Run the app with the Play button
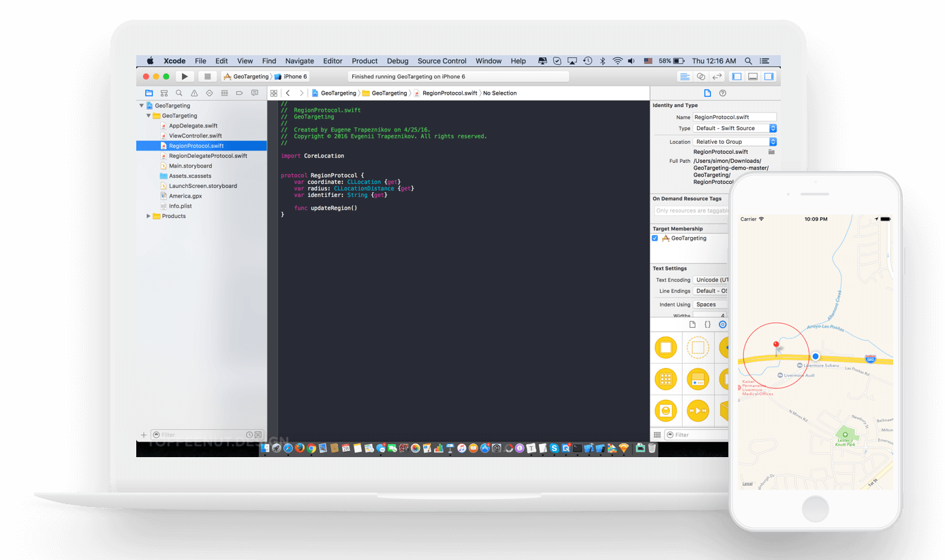 184,77
